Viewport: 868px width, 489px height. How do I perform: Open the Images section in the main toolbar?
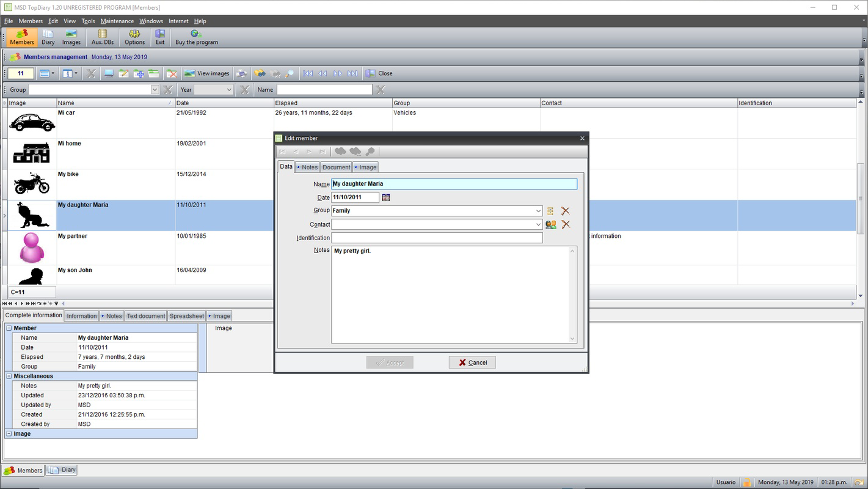(x=71, y=37)
